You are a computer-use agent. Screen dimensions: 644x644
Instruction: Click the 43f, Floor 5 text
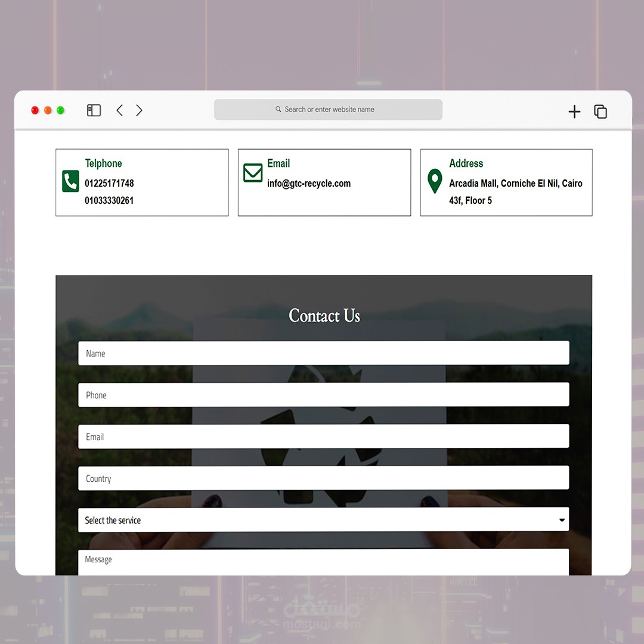click(470, 200)
